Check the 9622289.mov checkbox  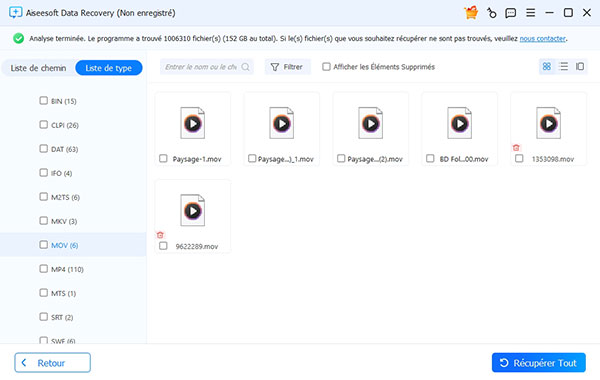[x=163, y=246]
